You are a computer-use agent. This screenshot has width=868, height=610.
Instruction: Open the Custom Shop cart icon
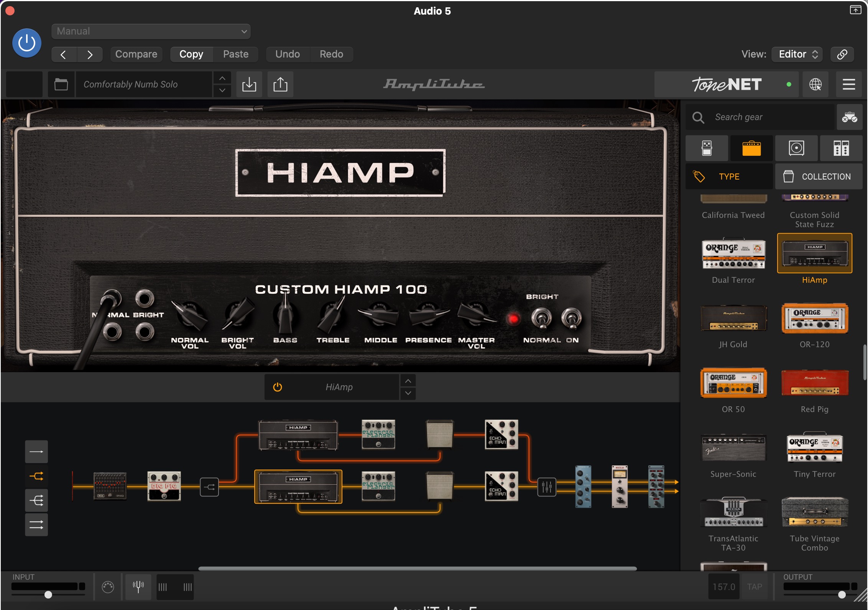(x=850, y=117)
